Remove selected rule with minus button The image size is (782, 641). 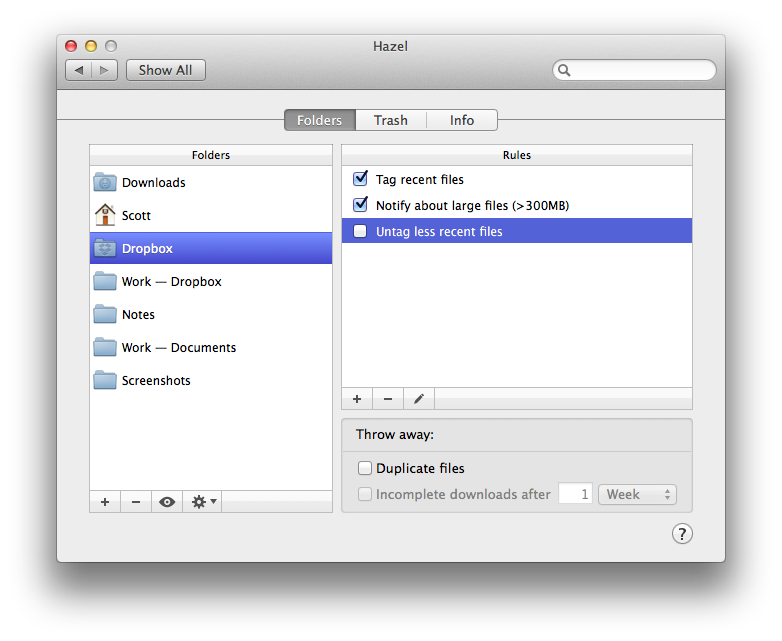click(x=388, y=399)
